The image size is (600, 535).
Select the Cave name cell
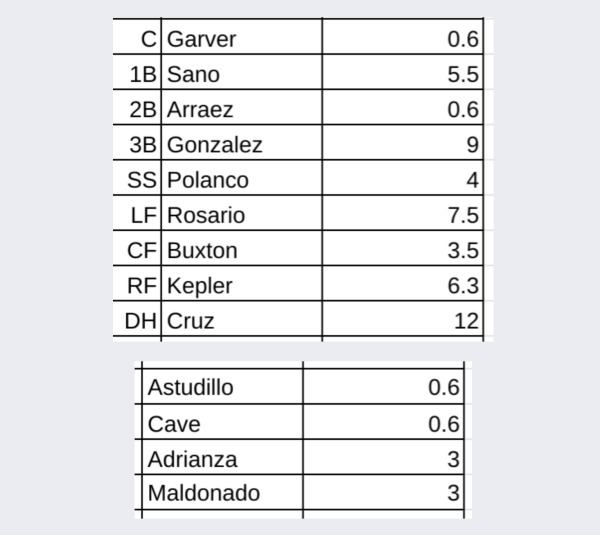click(x=222, y=424)
